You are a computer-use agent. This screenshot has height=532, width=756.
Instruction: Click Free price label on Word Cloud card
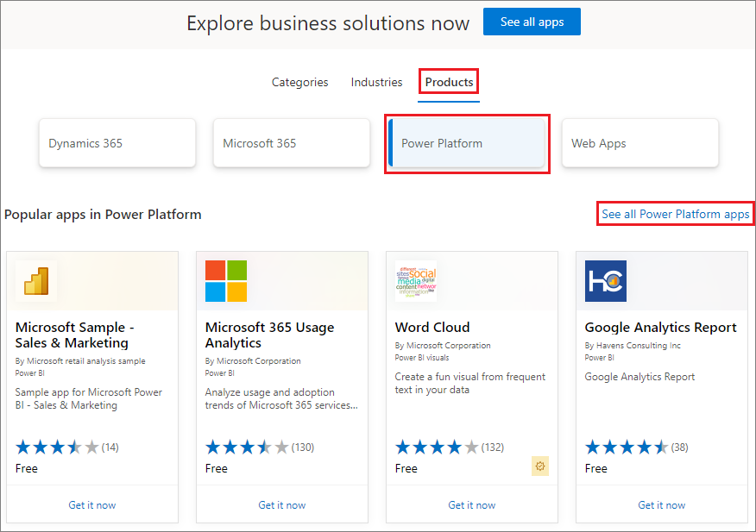pos(406,468)
